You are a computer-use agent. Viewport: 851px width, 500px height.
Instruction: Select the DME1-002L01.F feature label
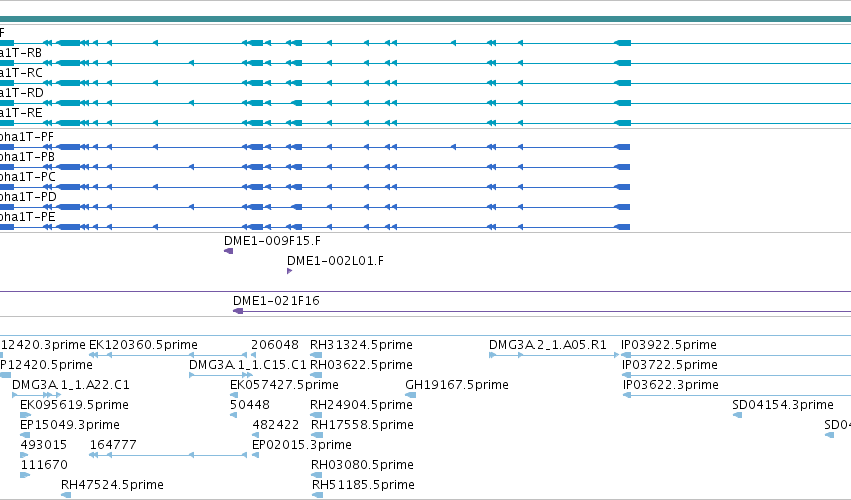335,261
